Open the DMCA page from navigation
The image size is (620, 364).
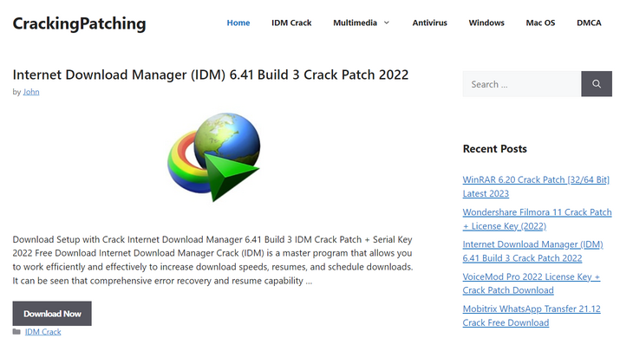[589, 23]
